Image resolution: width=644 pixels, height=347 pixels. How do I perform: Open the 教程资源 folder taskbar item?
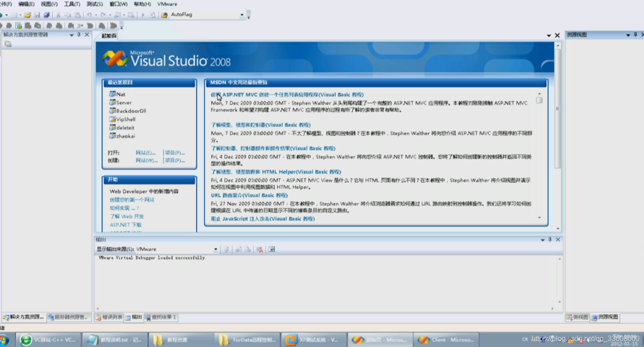181,340
